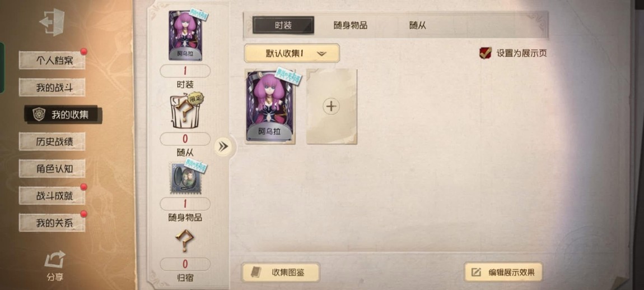This screenshot has height=290, width=644.
Task: Select the locket accessory stamp icon
Action: click(x=187, y=177)
